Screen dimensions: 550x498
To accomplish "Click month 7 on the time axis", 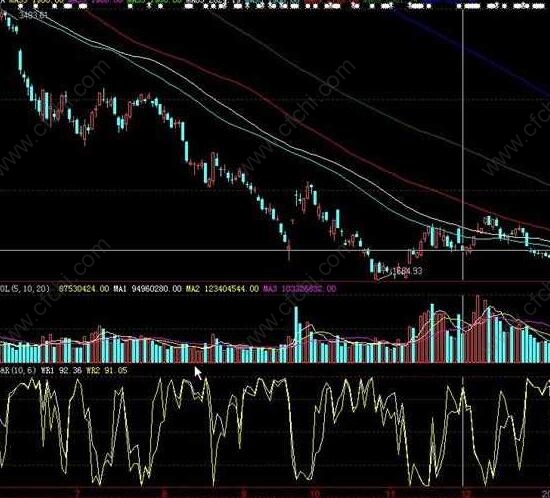I will [78, 493].
